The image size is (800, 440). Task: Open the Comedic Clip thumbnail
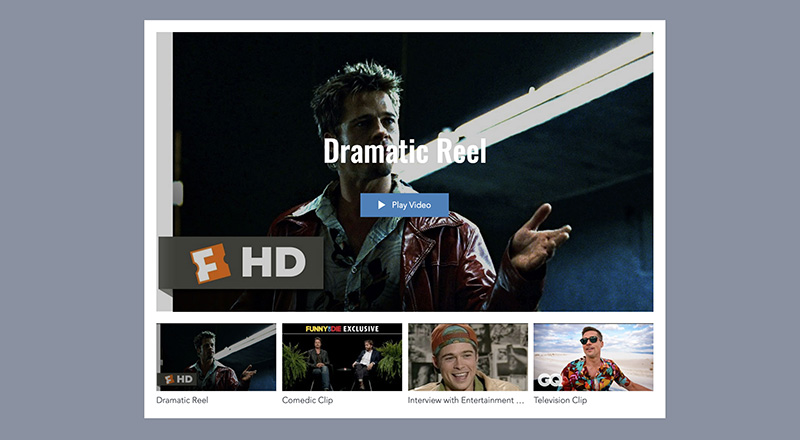pyautogui.click(x=342, y=357)
